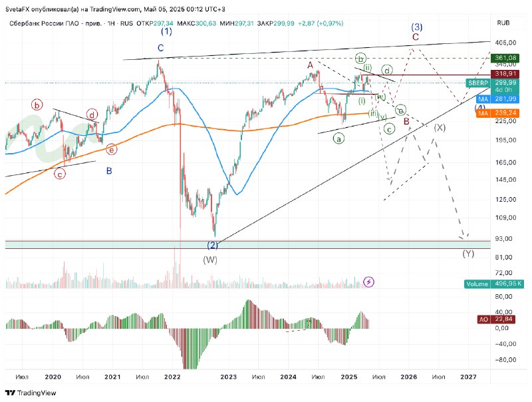
Task: Click 2026 on the time axis
Action: point(409,377)
